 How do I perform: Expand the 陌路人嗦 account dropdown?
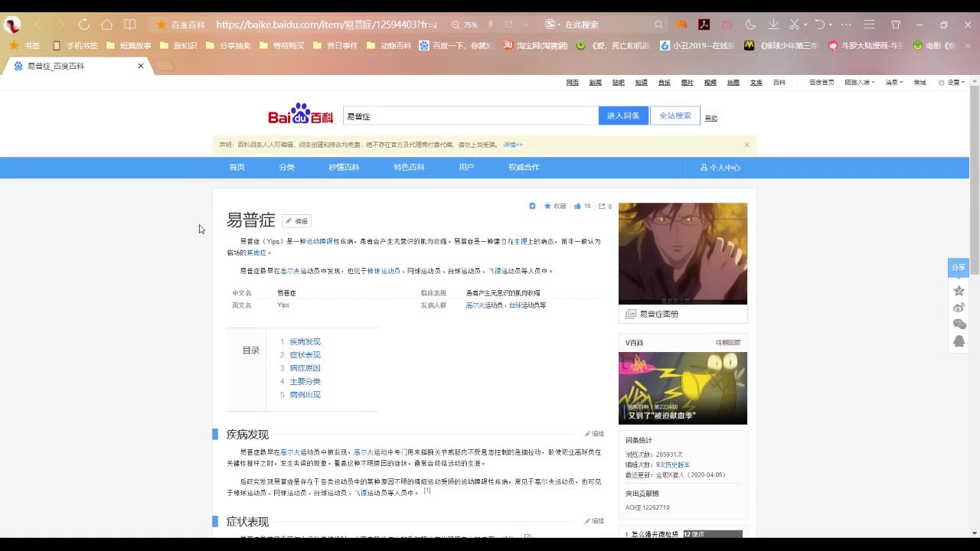pos(859,83)
